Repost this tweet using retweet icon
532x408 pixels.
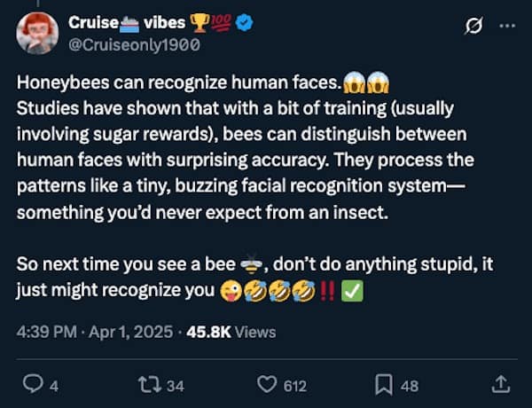[x=151, y=385]
